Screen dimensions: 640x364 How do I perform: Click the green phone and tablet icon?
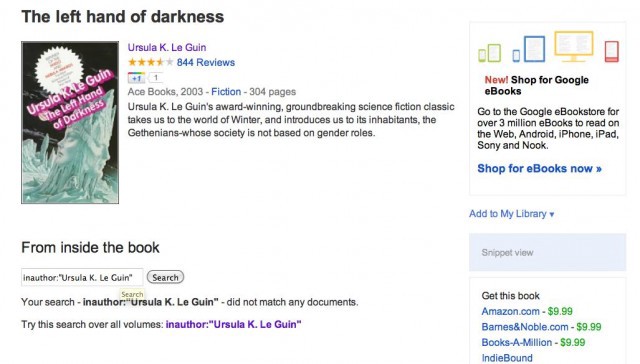[x=489, y=53]
